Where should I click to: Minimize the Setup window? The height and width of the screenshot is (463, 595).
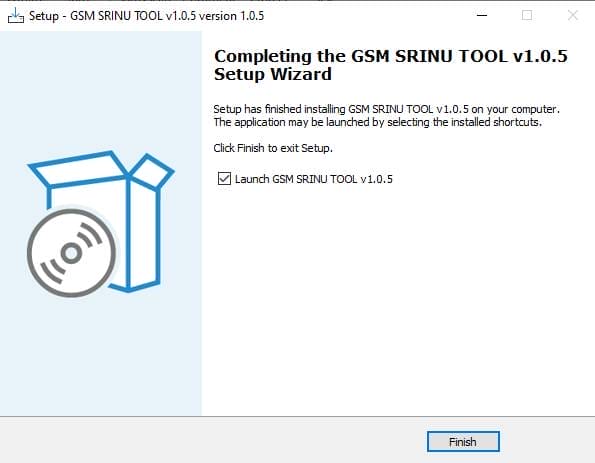[482, 16]
